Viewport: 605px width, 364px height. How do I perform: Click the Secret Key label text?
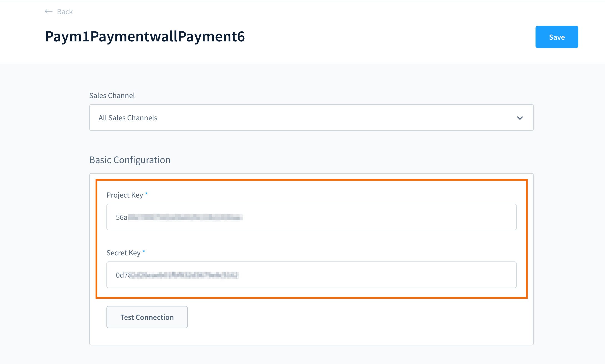tap(123, 253)
